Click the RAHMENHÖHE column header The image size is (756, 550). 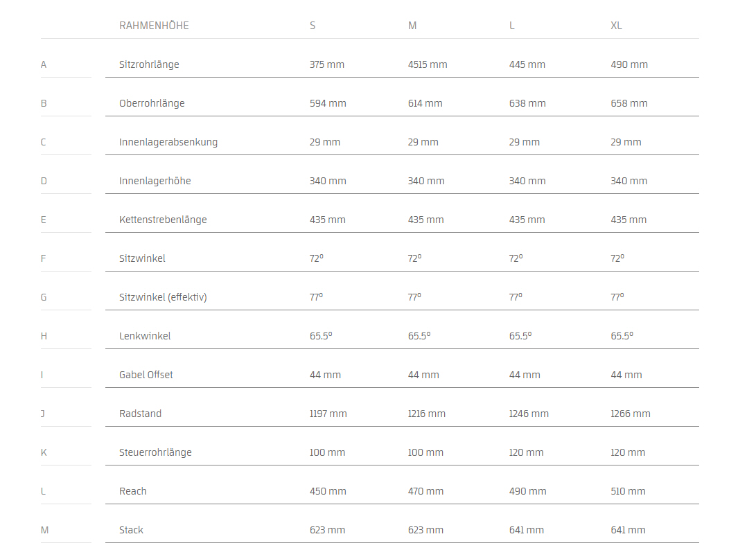tap(154, 26)
